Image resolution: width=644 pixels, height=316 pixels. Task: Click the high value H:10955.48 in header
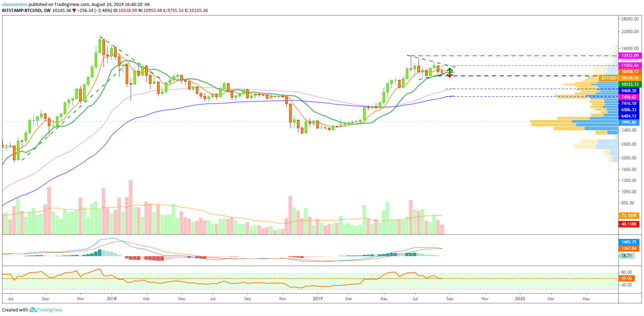tap(150, 11)
